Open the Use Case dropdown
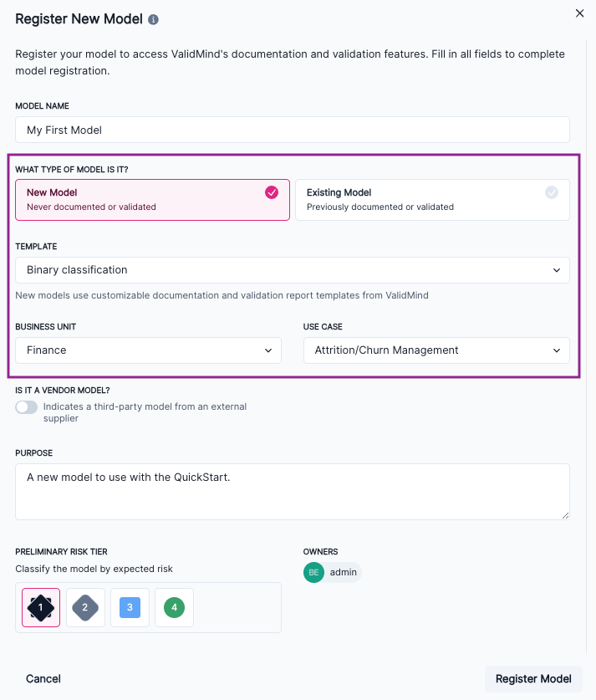The width and height of the screenshot is (596, 700). 436,350
